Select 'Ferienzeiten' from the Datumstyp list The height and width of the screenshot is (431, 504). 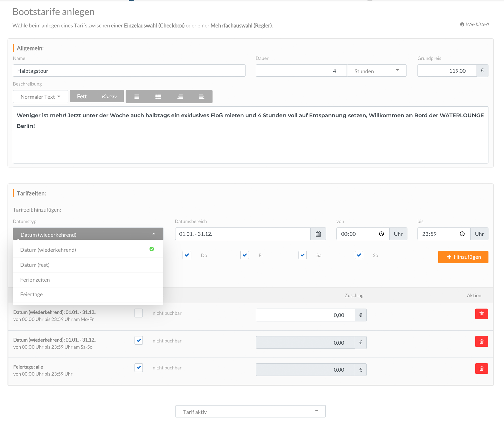coord(35,280)
